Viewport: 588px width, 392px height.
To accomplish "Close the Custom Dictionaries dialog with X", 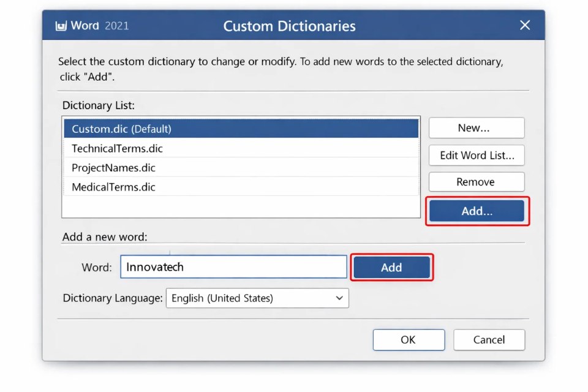I will point(525,25).
